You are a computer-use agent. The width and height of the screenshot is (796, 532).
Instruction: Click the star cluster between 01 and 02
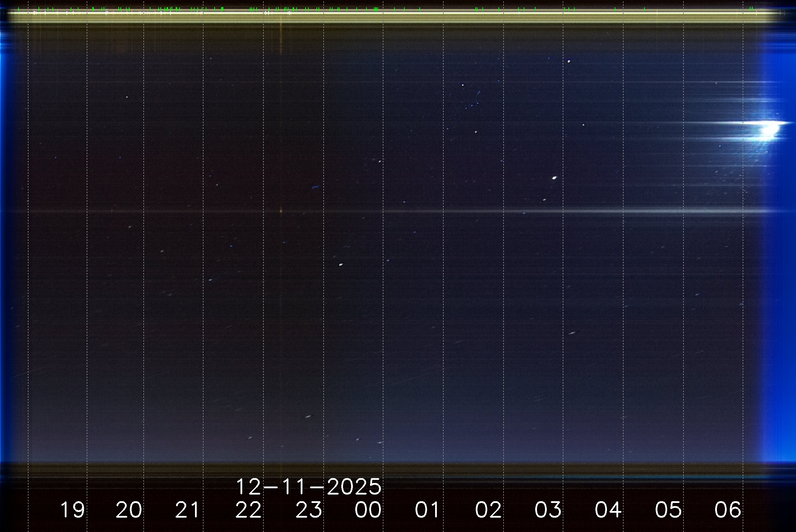(473, 102)
